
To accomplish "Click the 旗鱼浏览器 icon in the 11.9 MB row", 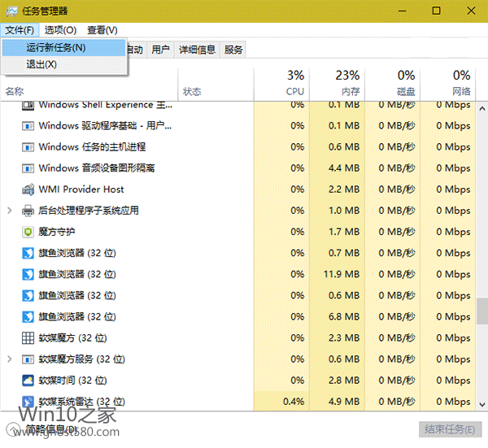I will [28, 274].
